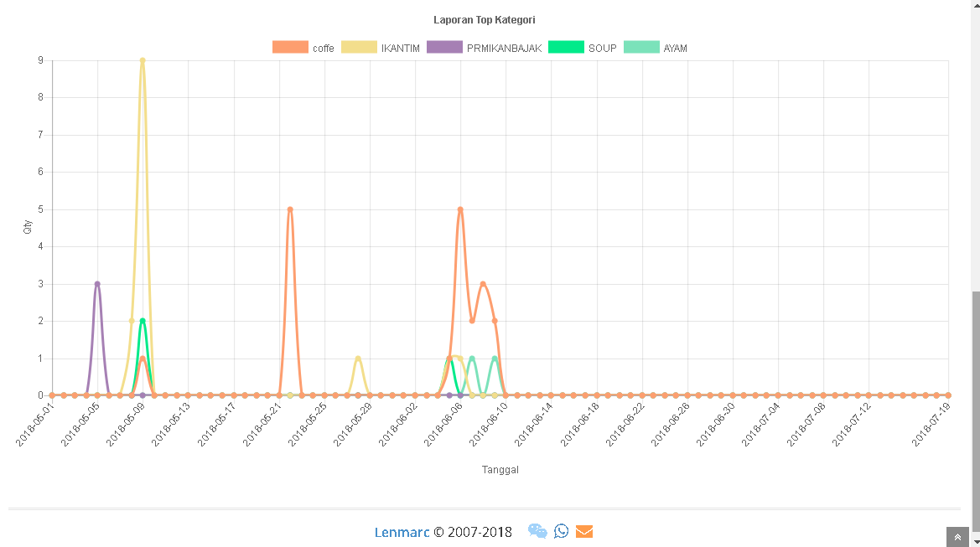Hide the IKANTIM series via legend label
This screenshot has width=980, height=547.
400,49
